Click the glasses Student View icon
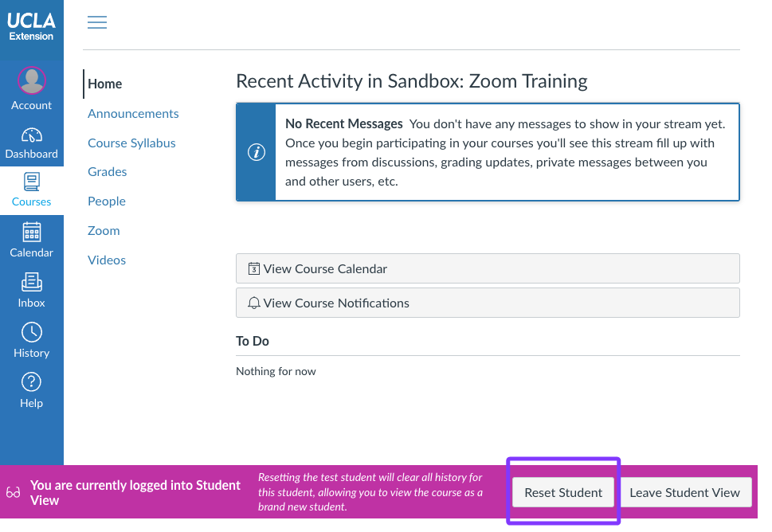 14,492
